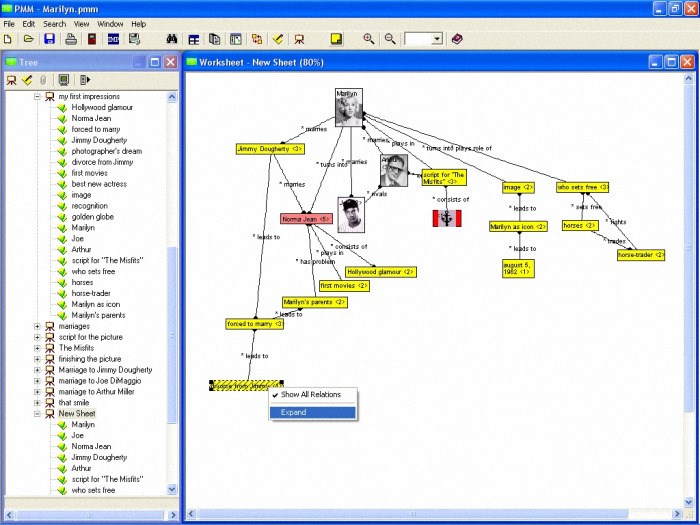Toggle the 'Show All Relations' checked menu item
The image size is (700, 525).
point(312,395)
